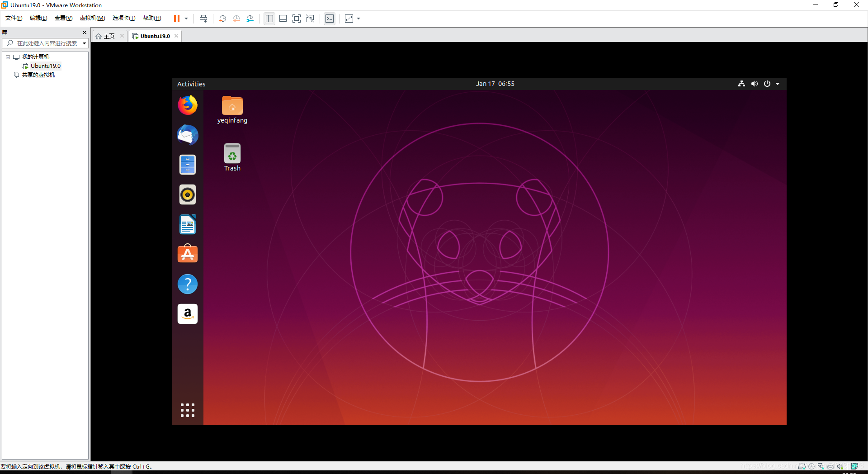868x474 pixels.
Task: Click the sound card status icon
Action: (x=840, y=466)
